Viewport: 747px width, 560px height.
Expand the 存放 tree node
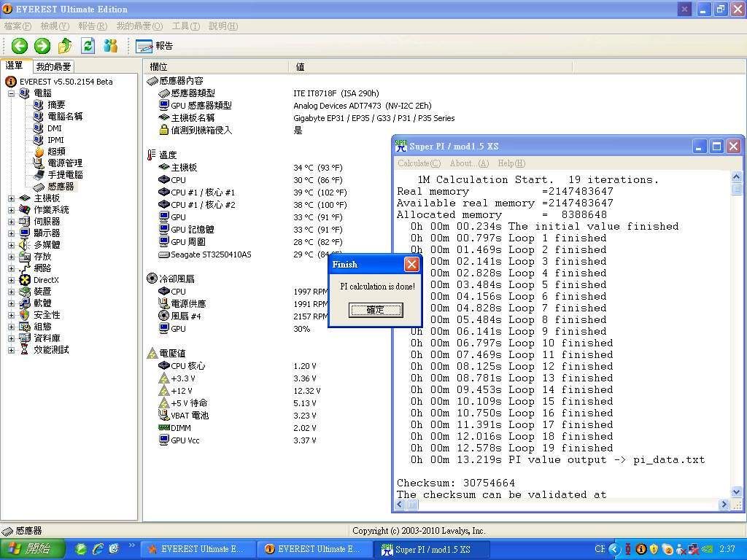[x=11, y=257]
